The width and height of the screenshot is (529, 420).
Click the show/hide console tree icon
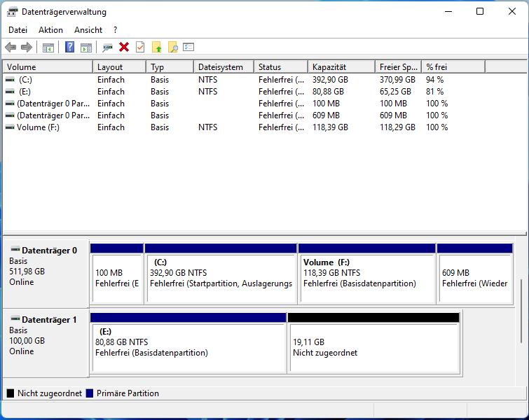pos(48,47)
